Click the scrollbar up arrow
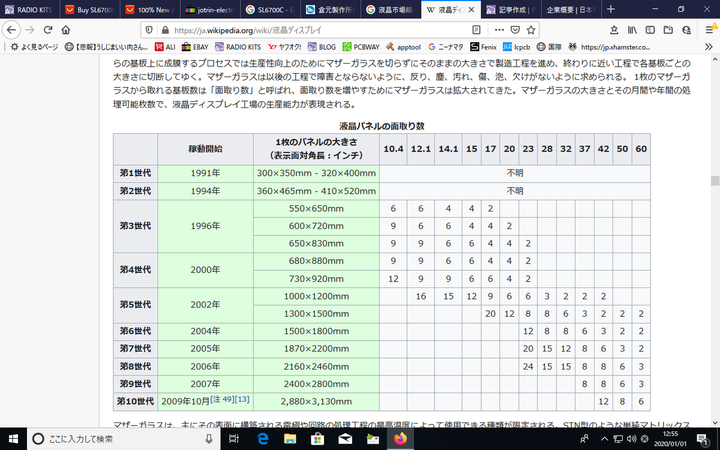 tap(714, 60)
